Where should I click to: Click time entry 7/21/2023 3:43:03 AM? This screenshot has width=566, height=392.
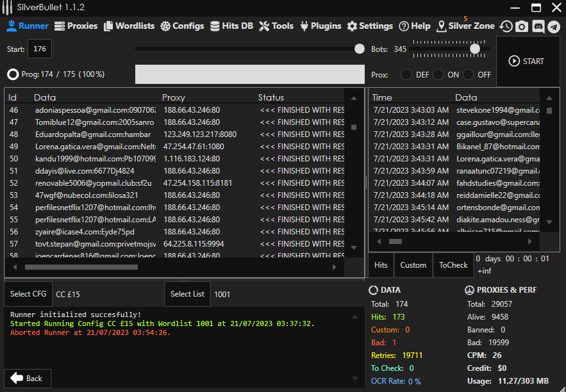[411, 110]
